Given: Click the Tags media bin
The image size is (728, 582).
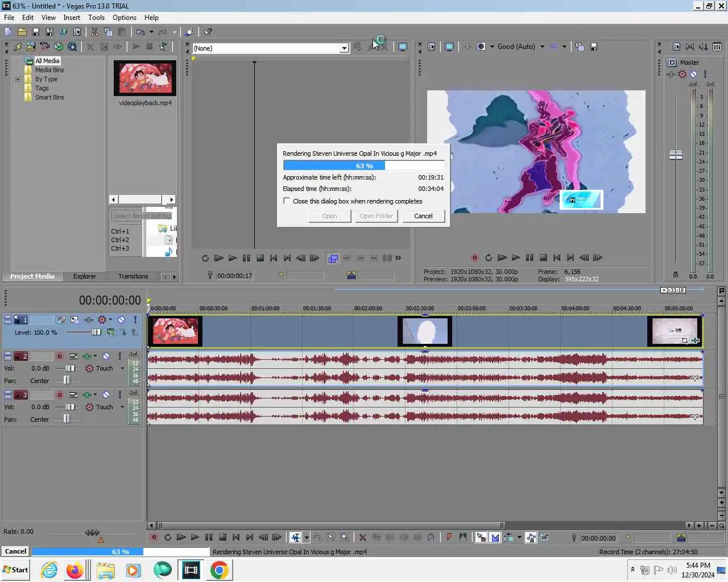Looking at the screenshot, I should tap(42, 88).
